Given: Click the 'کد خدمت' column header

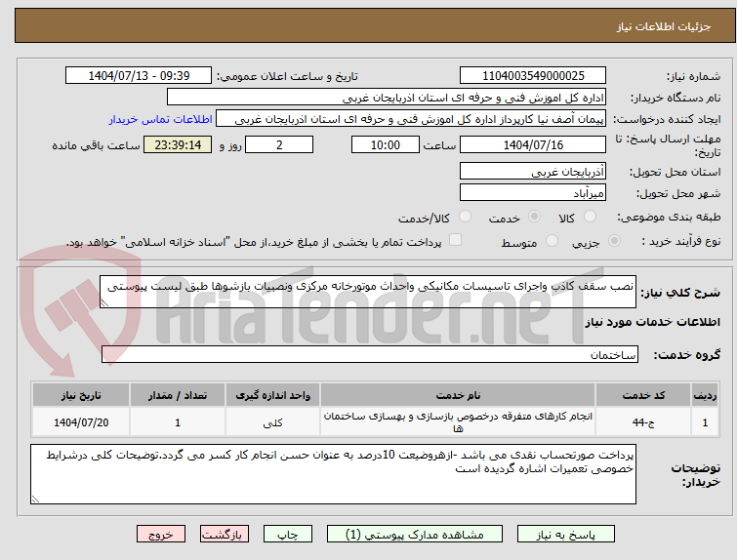Looking at the screenshot, I should tap(643, 395).
